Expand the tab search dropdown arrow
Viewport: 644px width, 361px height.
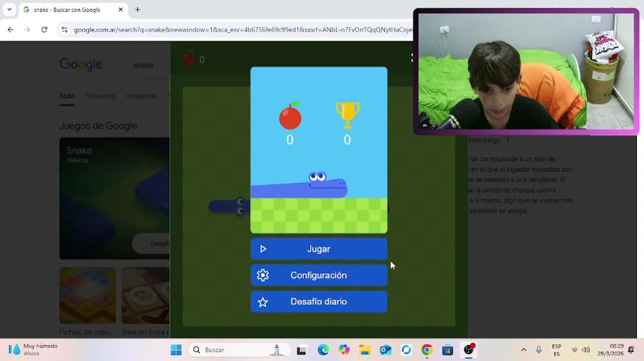pos(9,10)
